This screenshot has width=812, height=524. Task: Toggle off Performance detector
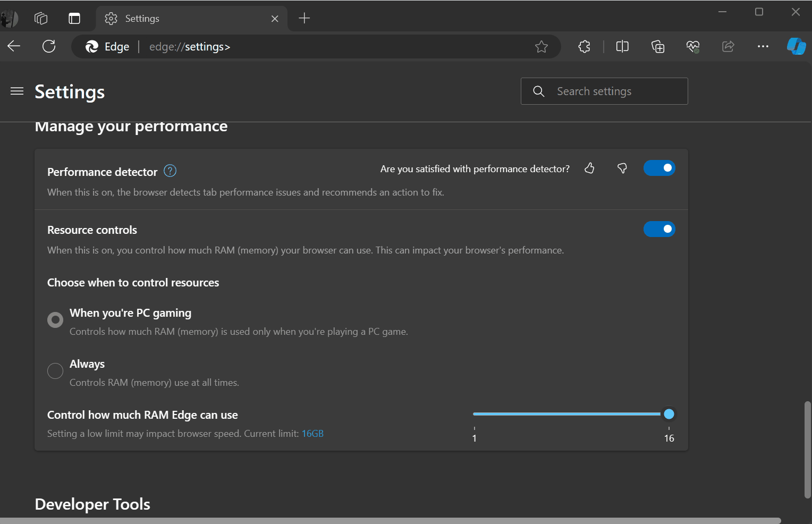[x=659, y=168]
